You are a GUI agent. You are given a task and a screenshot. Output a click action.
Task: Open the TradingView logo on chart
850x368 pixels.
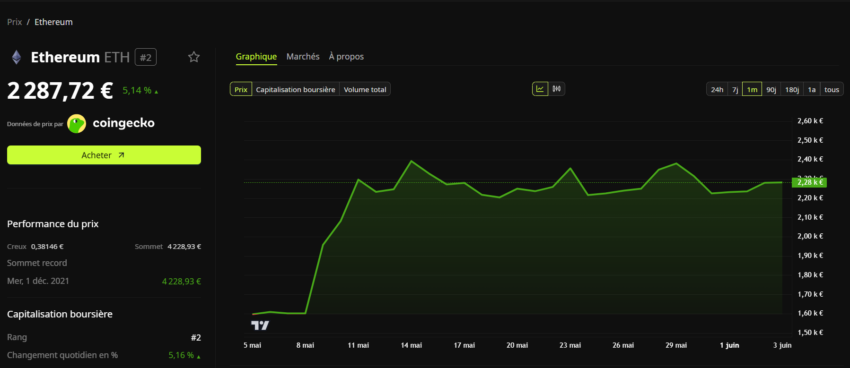click(260, 325)
